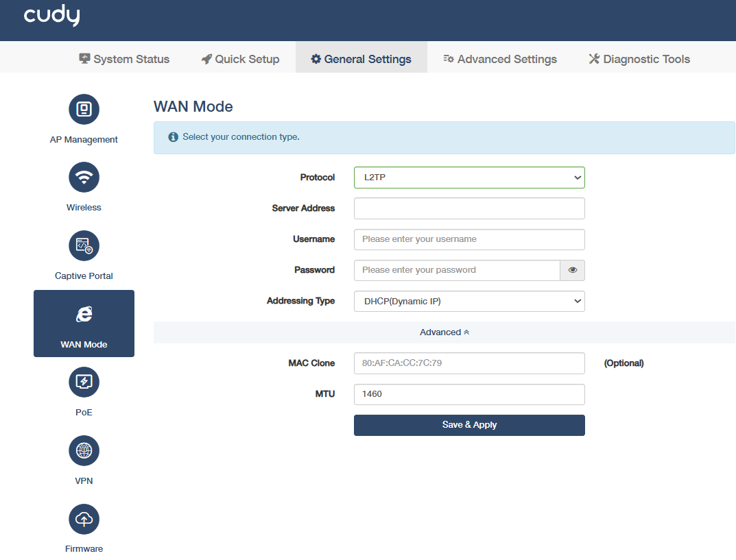Click the Addressing Type field label
This screenshot has height=560, width=736.
tap(301, 301)
